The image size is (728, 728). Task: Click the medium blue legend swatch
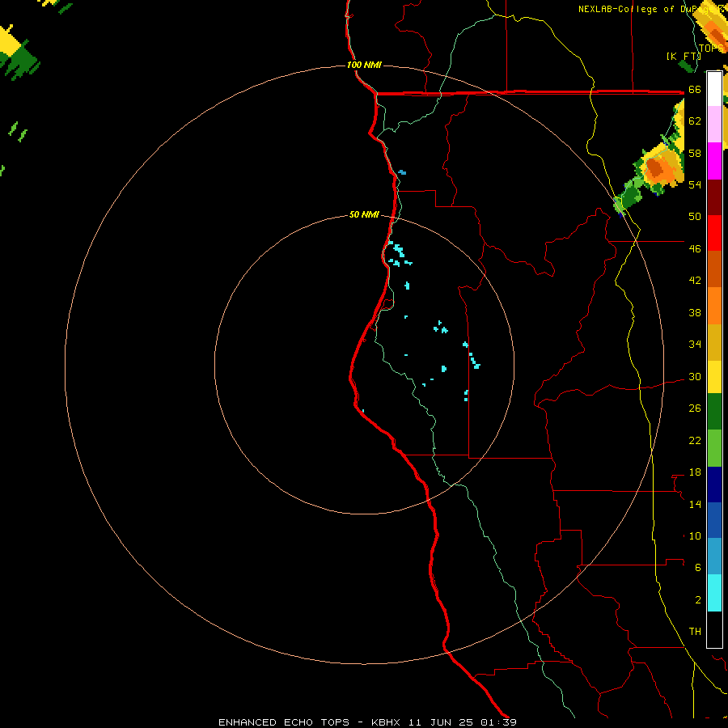pyautogui.click(x=714, y=520)
